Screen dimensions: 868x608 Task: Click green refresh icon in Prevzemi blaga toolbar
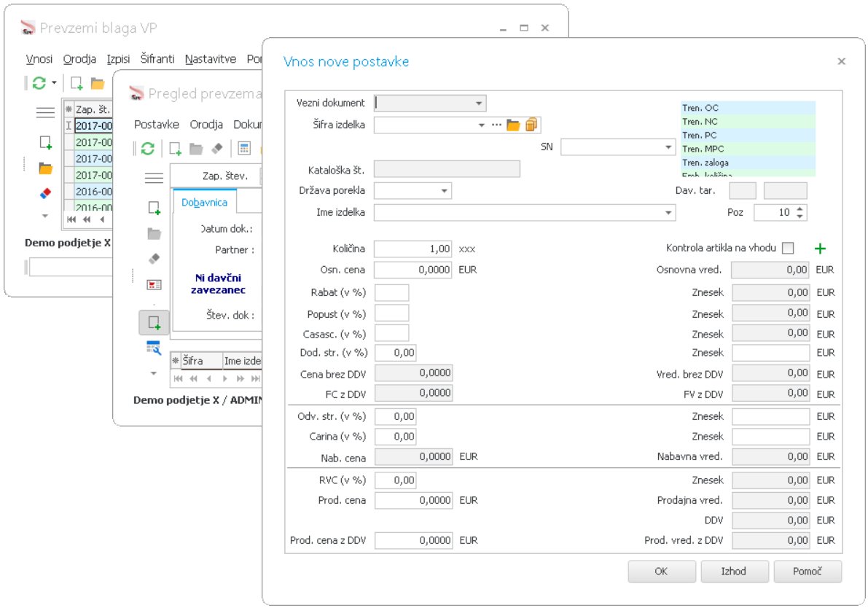pos(39,82)
